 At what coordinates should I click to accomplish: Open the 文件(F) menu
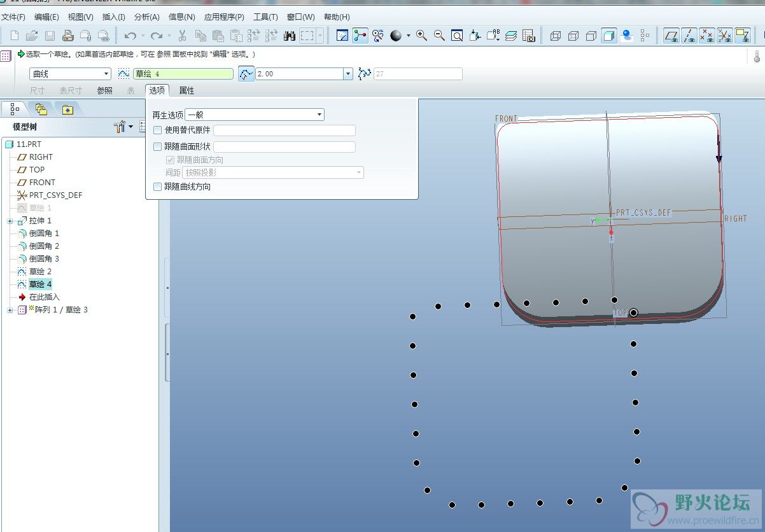[13, 17]
